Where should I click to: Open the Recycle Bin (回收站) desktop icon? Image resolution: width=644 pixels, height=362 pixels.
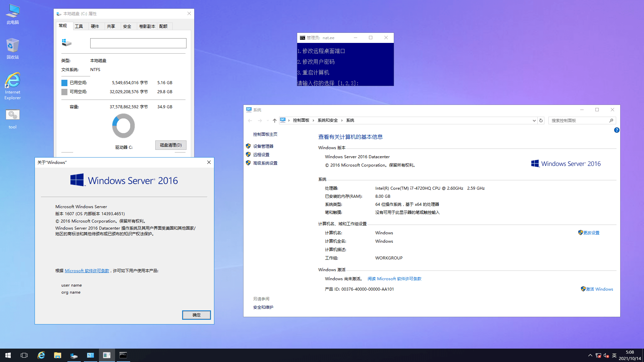[x=13, y=49]
